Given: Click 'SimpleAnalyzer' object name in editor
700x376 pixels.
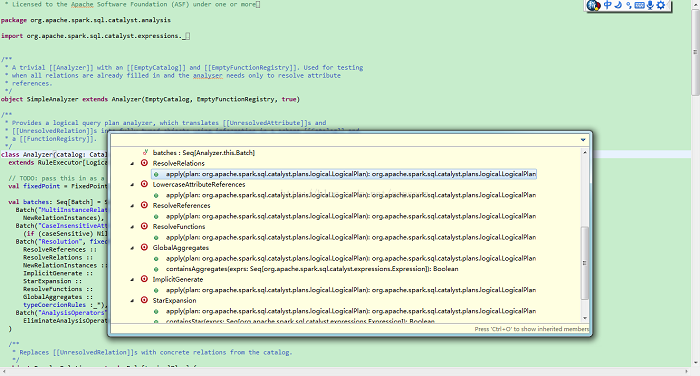Looking at the screenshot, I should (x=52, y=99).
